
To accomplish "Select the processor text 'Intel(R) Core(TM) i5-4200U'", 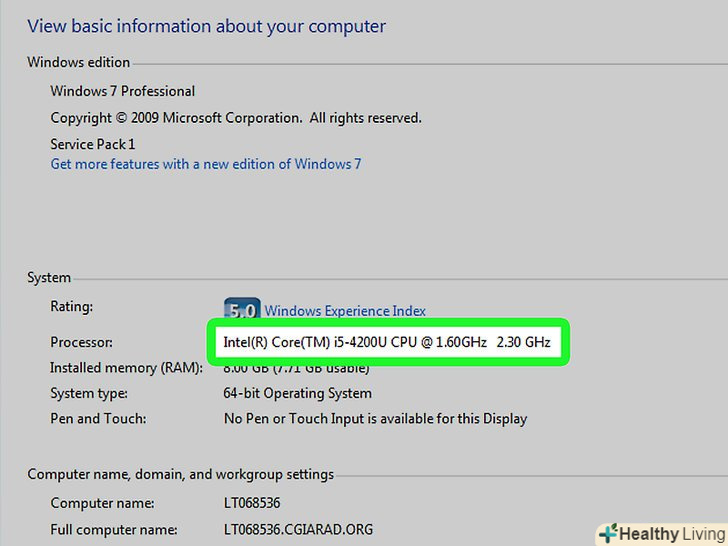I will (x=305, y=342).
